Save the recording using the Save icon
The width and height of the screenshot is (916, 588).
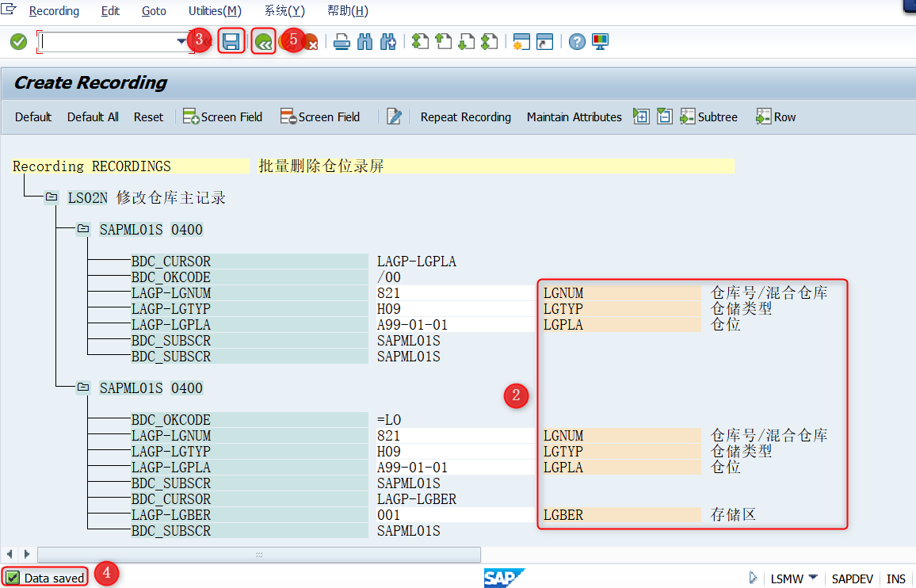click(x=231, y=41)
